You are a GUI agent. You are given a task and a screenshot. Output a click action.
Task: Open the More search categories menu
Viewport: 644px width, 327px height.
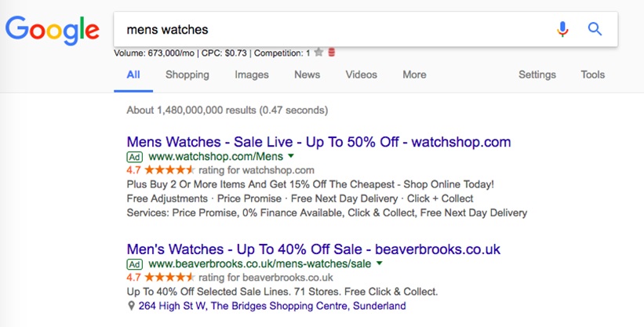click(414, 74)
